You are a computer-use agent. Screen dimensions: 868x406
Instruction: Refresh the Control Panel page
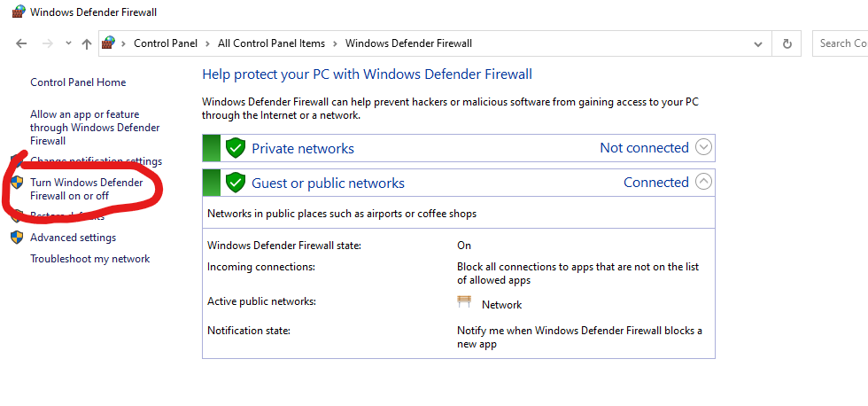tap(786, 43)
